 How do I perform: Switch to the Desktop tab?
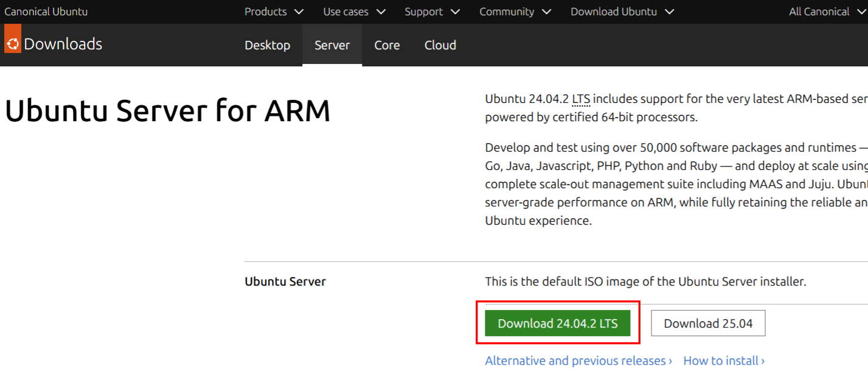pyautogui.click(x=267, y=45)
